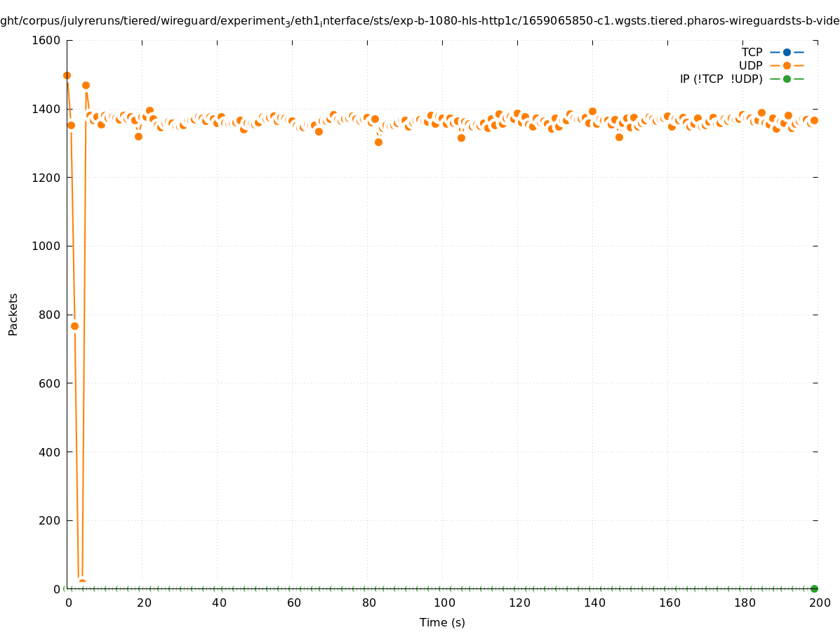Screen dimensions: 840x632
Task: Click the 100 x-axis tick label
Action: [x=444, y=603]
